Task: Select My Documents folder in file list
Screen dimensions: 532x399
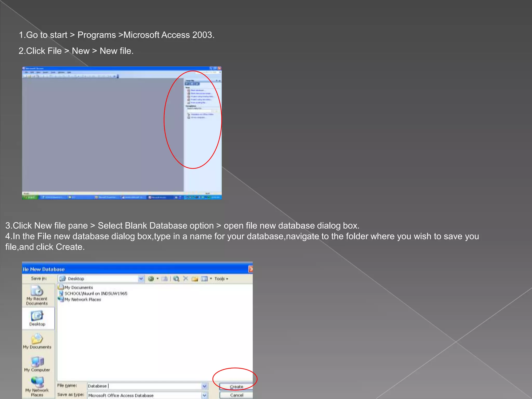Action: [76, 287]
